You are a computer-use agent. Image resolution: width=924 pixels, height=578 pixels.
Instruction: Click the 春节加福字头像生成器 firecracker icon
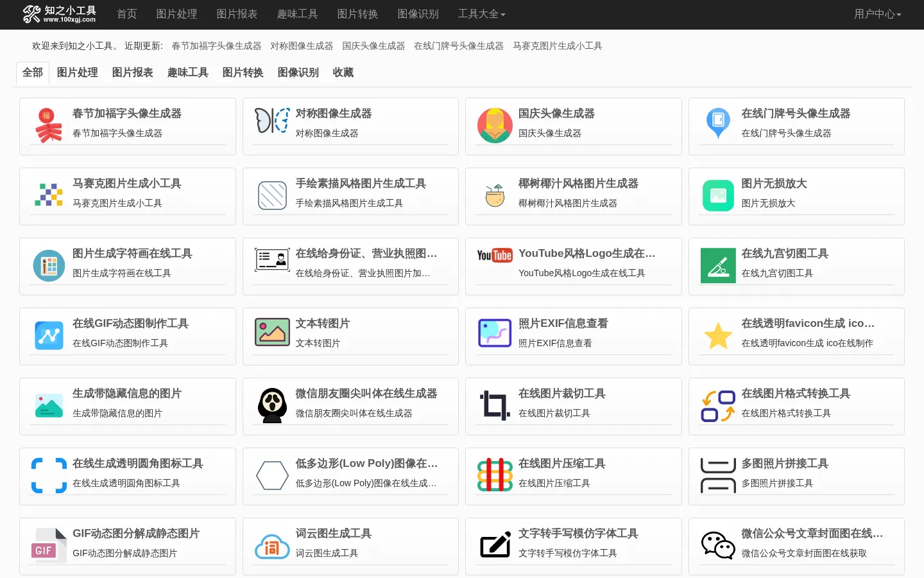[49, 126]
